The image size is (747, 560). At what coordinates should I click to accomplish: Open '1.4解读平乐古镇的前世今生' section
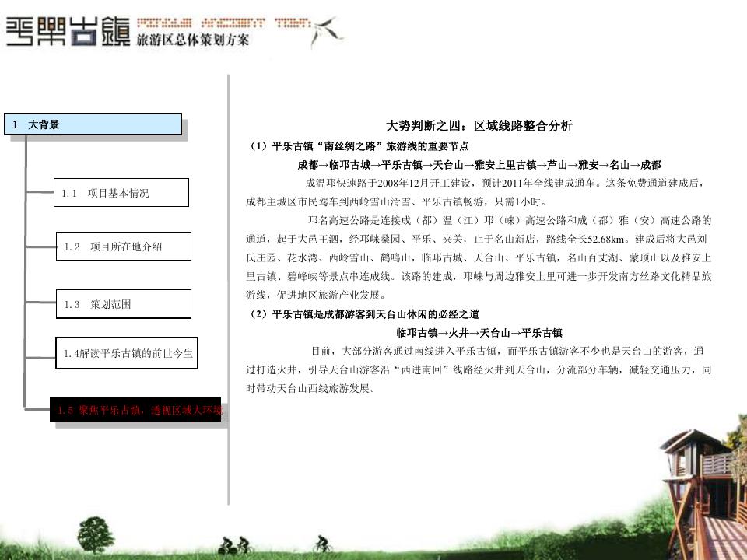tap(128, 353)
